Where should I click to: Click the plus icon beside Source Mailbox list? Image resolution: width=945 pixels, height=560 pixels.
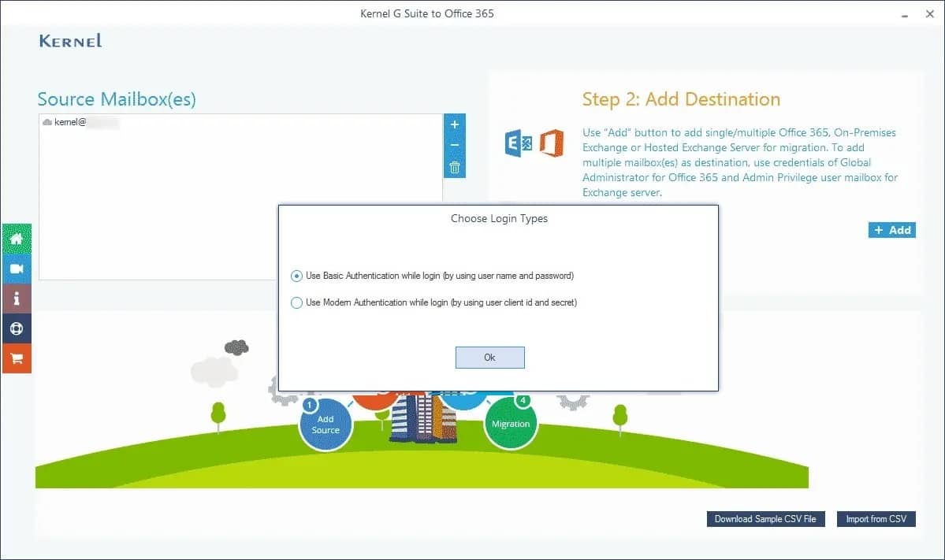pyautogui.click(x=455, y=124)
